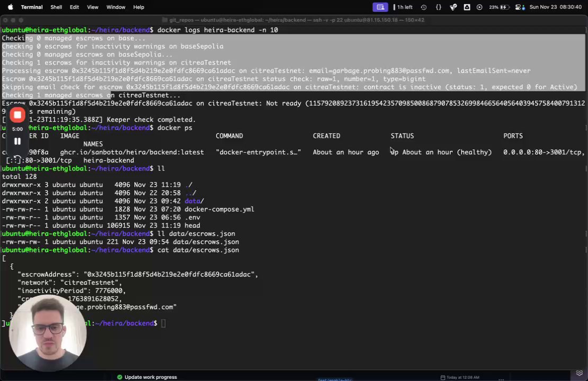Click the green check next to Update work progress
Screen dimensions: 588x381
(x=120, y=377)
